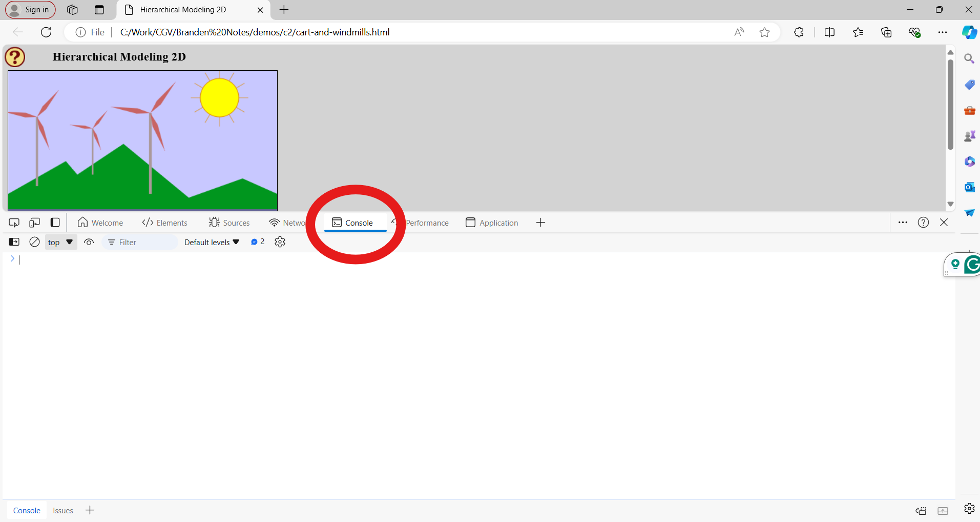Click the page vertical scrollbar thumb
Image resolution: width=980 pixels, height=522 pixels.
[x=950, y=103]
